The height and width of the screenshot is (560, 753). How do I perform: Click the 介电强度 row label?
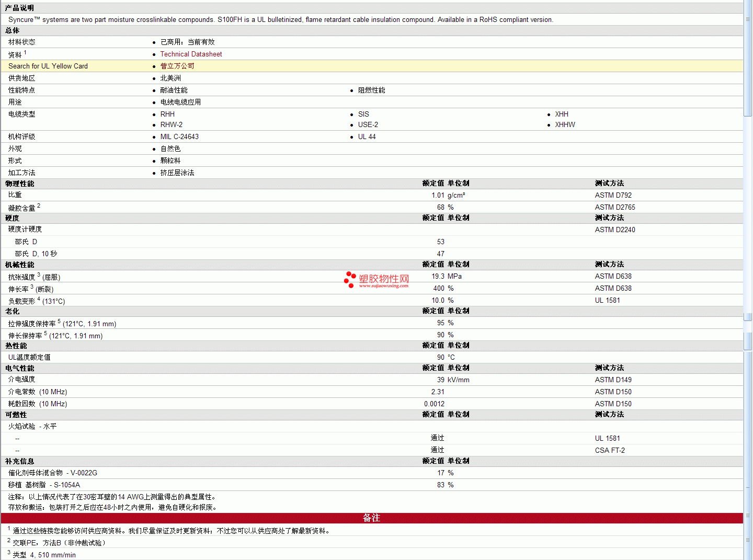tap(22, 379)
